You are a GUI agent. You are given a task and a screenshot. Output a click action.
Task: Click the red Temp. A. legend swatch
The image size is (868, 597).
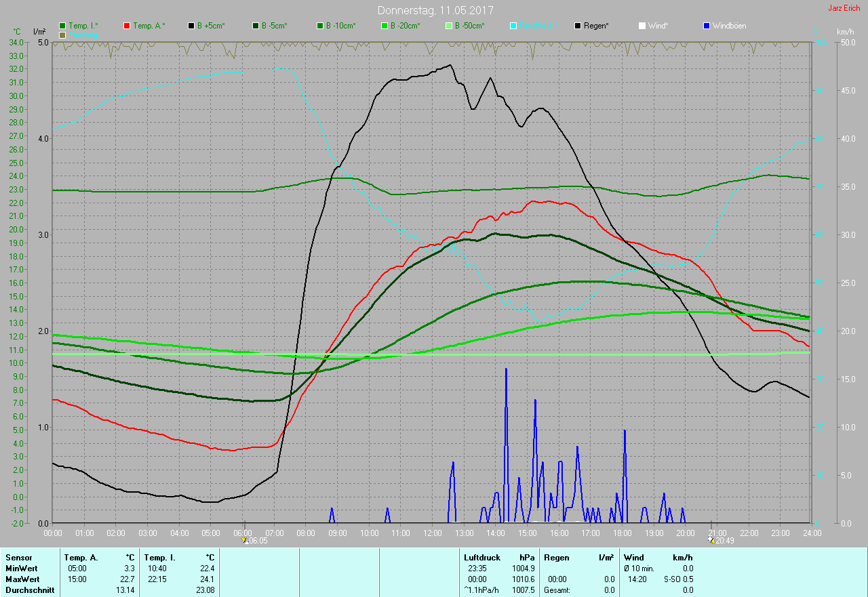(x=127, y=26)
